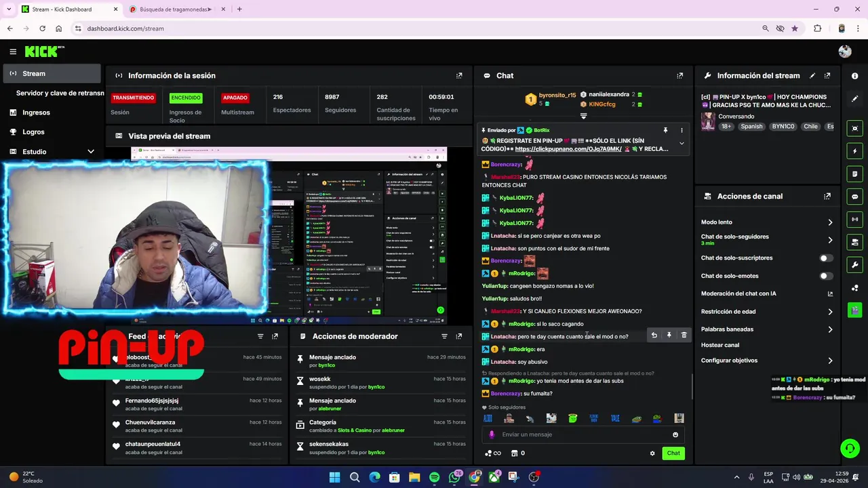The height and width of the screenshot is (488, 868).
Task: Open Chat de solo-seguidores settings
Action: click(767, 239)
